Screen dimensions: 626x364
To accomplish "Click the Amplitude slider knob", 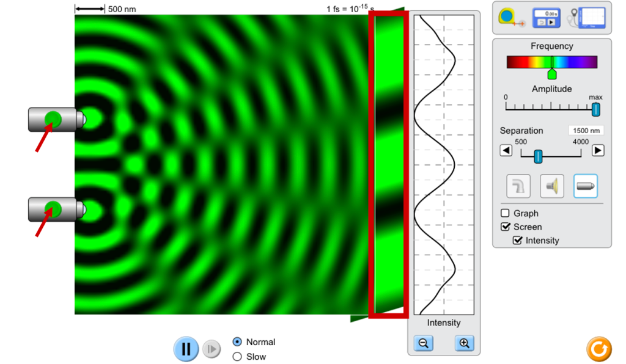I will [x=595, y=109].
